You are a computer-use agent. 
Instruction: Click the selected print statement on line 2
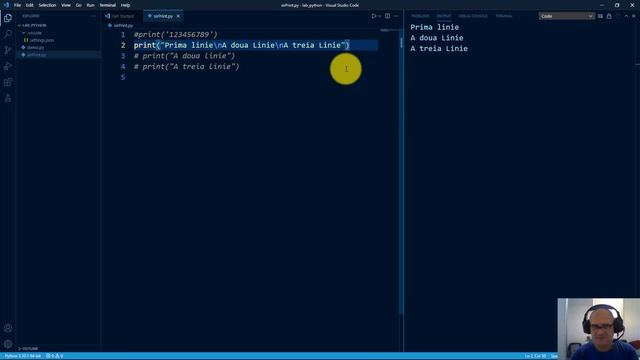click(x=242, y=45)
